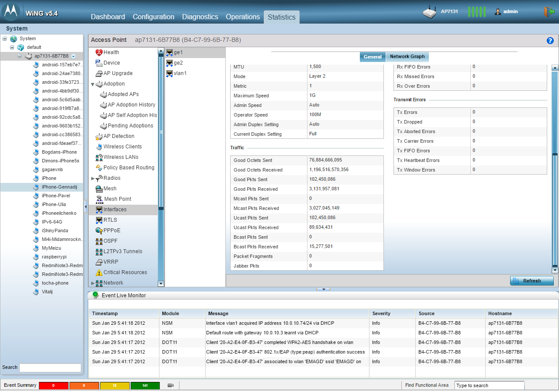Click the scroll-down arrow of the side menu
The image size is (559, 392).
coord(161,284)
